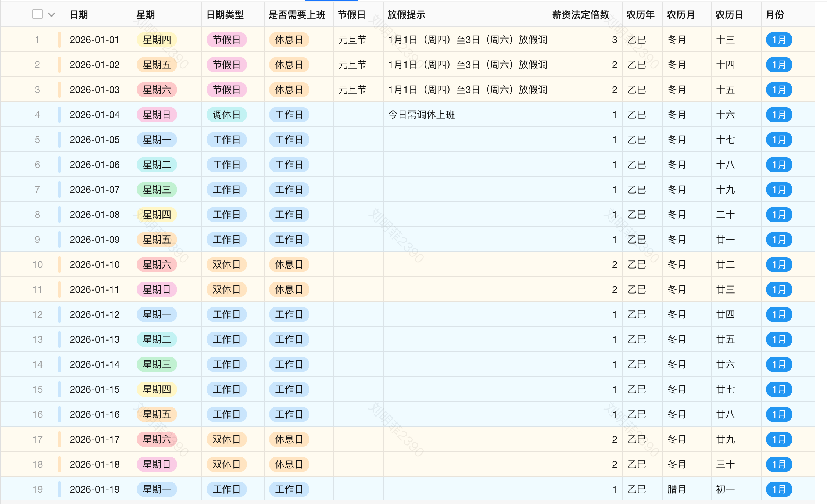Click 调休日 tag on 2026-01-04 row

click(x=226, y=115)
